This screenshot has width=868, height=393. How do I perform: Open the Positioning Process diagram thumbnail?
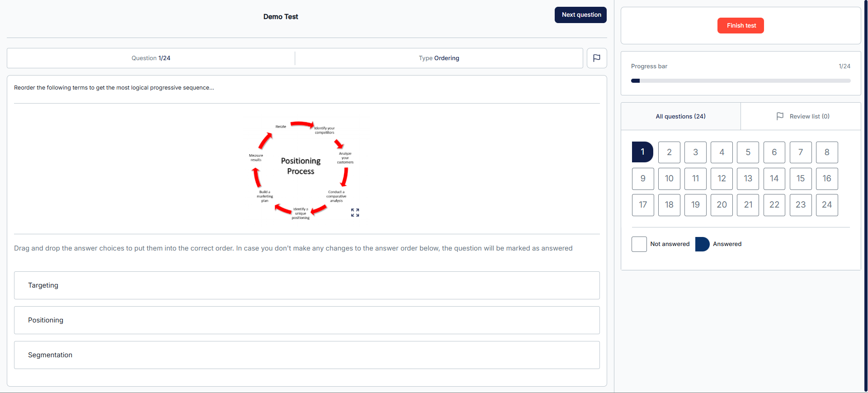(301, 168)
